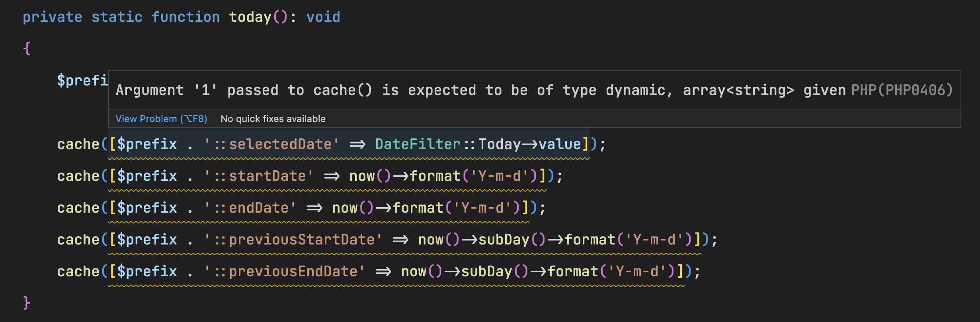
Task: Click the cache call on the startDate line
Action: point(78,176)
